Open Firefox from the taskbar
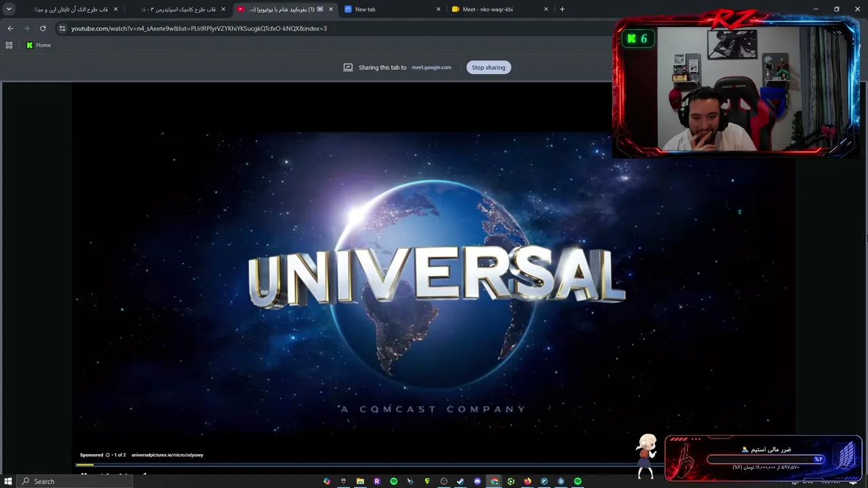Image resolution: width=868 pixels, height=488 pixels. tap(528, 481)
